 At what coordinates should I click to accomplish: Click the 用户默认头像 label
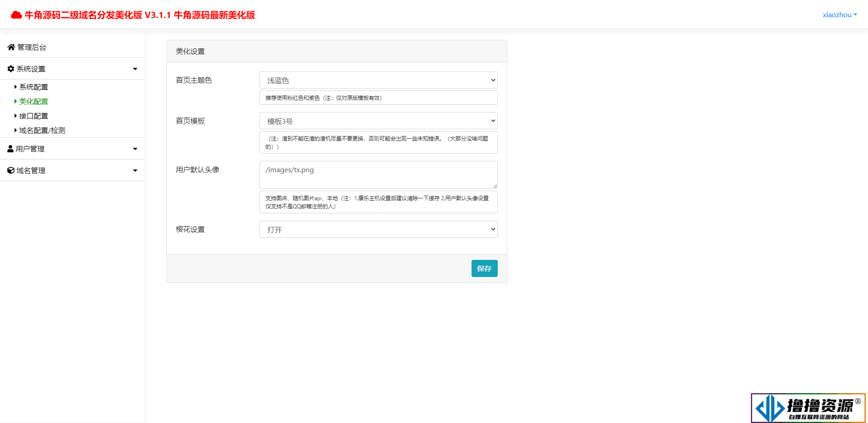pyautogui.click(x=198, y=169)
